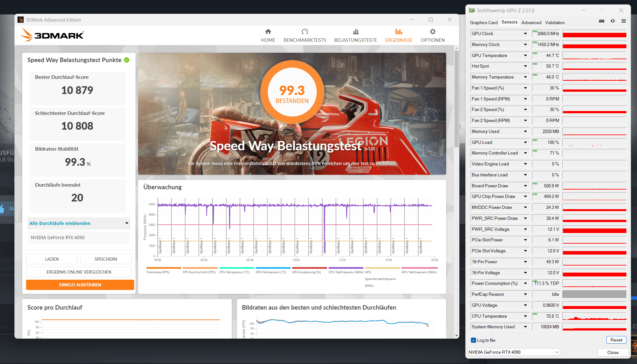Open Graphics Card tab in GPU-Z
The width and height of the screenshot is (637, 364).
483,23
